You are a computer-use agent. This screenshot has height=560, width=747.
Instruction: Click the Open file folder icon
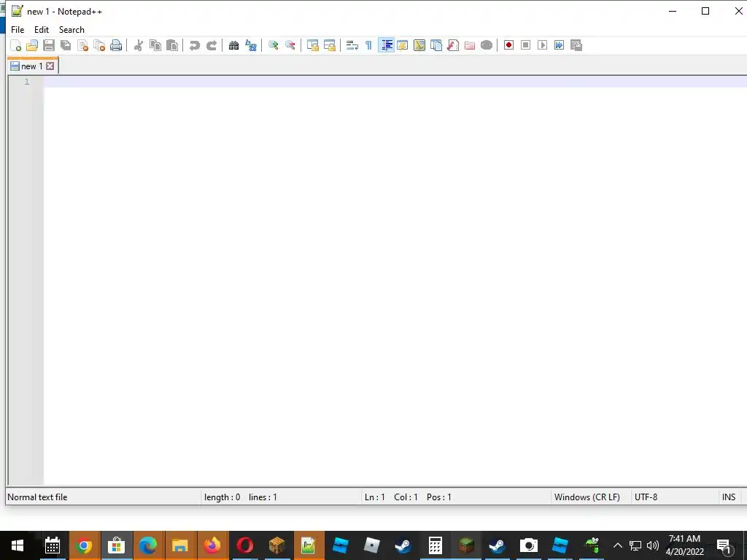(32, 45)
